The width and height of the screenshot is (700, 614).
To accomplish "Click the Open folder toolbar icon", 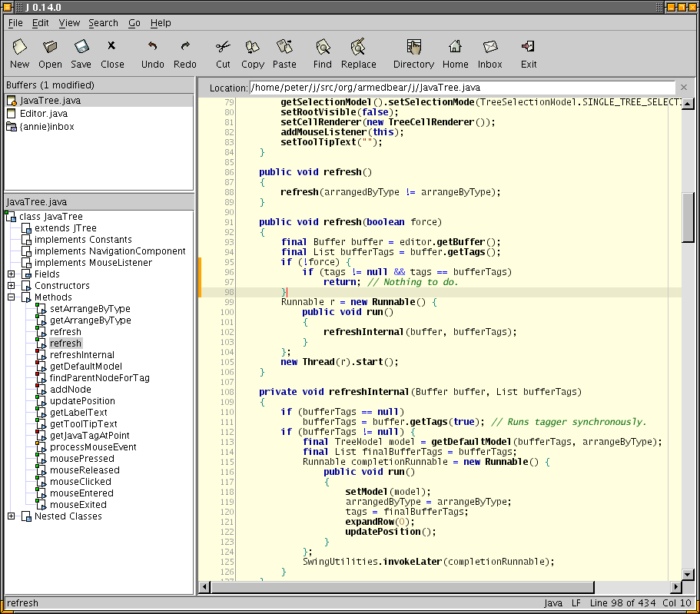I will point(51,48).
